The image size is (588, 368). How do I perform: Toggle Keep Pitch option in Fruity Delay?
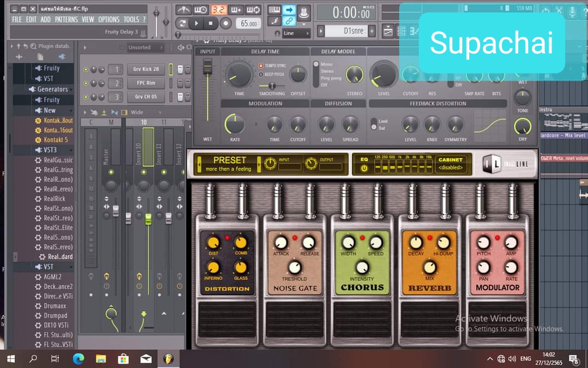[261, 74]
